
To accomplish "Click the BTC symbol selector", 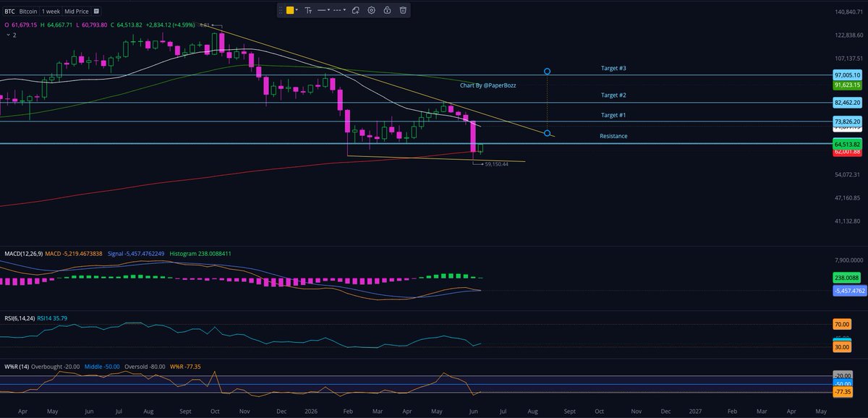I will tap(9, 12).
